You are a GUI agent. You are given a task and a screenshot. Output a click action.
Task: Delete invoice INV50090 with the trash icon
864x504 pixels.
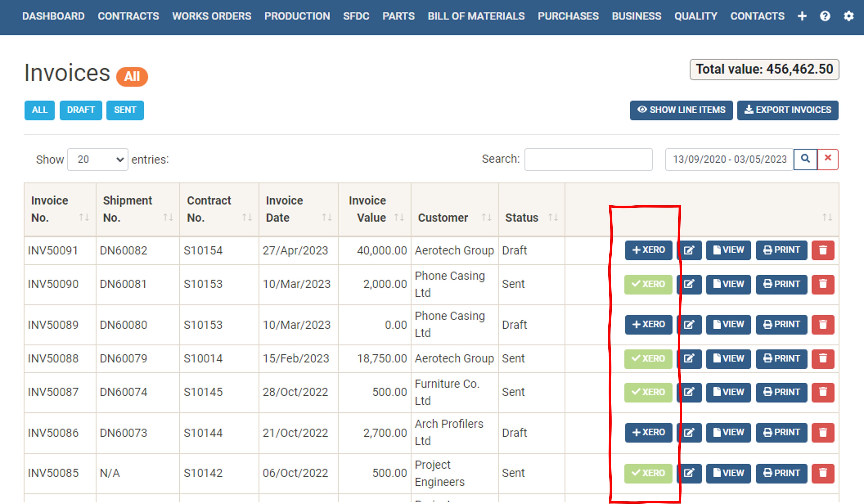[823, 284]
